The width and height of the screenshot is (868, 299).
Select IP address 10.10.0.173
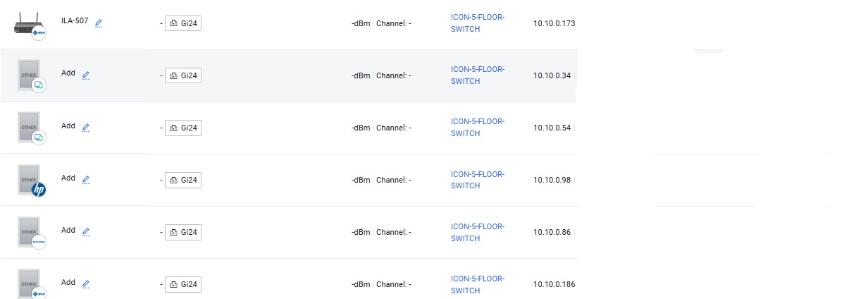click(x=554, y=23)
